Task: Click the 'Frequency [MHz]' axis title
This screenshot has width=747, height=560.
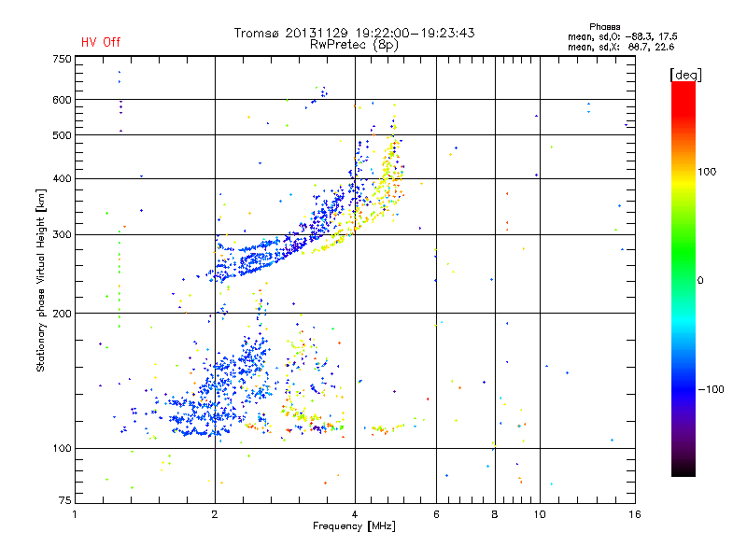Action: 354,526
